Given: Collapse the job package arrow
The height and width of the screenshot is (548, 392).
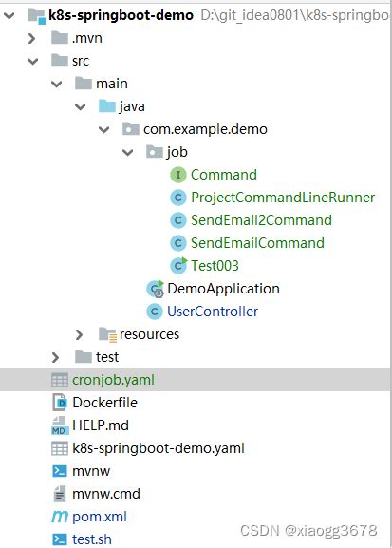Looking at the screenshot, I should point(127,152).
